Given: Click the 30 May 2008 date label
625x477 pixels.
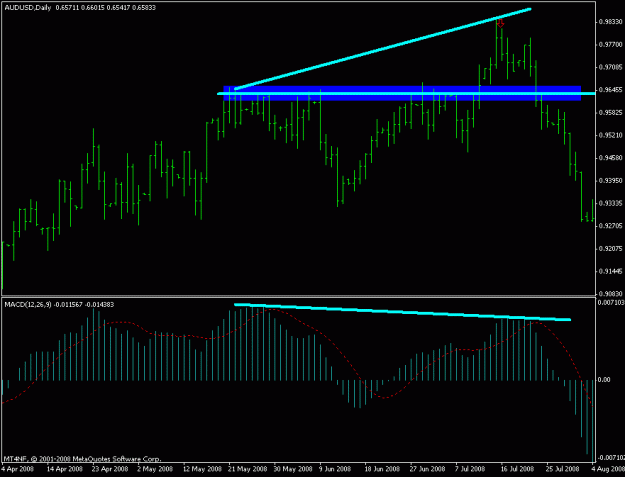Looking at the screenshot, I should pyautogui.click(x=293, y=469).
